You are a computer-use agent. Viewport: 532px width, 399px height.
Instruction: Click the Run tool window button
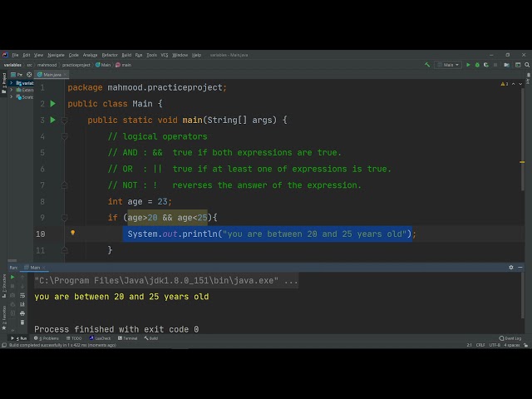pyautogui.click(x=19, y=338)
